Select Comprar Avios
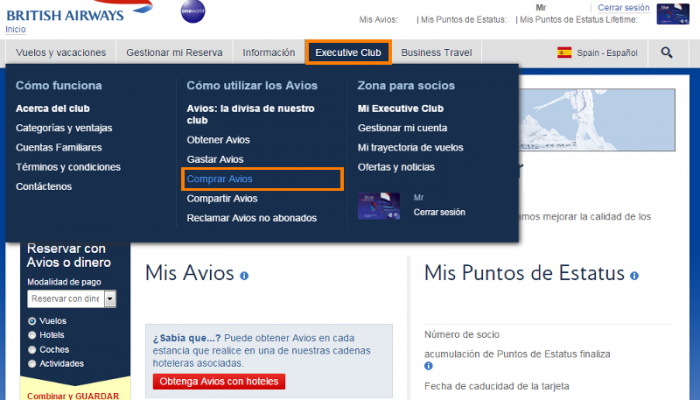Viewport: 700px width, 400px height. pos(220,179)
